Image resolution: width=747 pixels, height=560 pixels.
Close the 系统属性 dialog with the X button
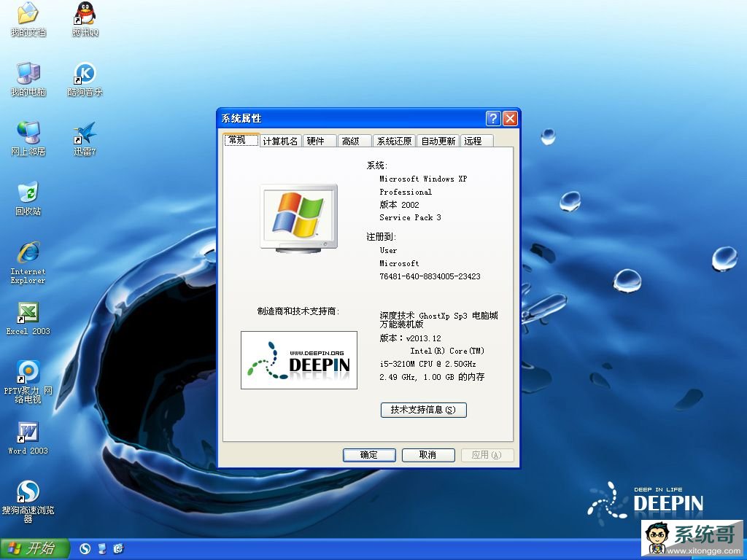510,118
